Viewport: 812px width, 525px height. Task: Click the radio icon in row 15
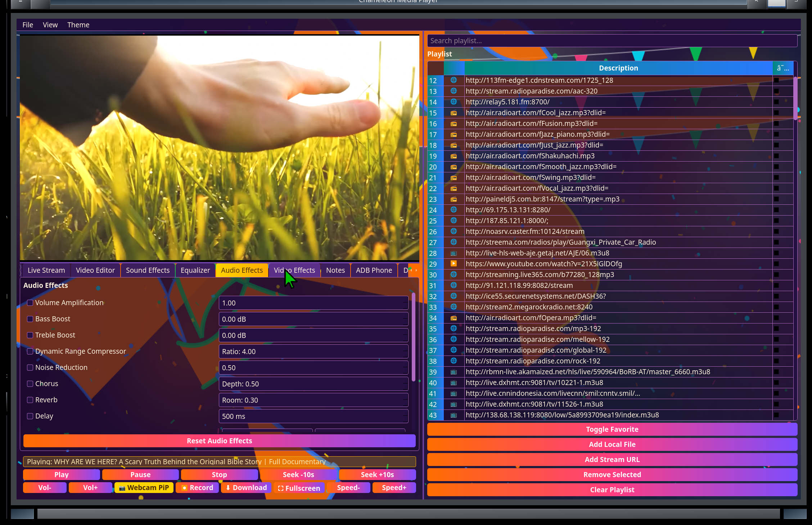[x=454, y=113]
